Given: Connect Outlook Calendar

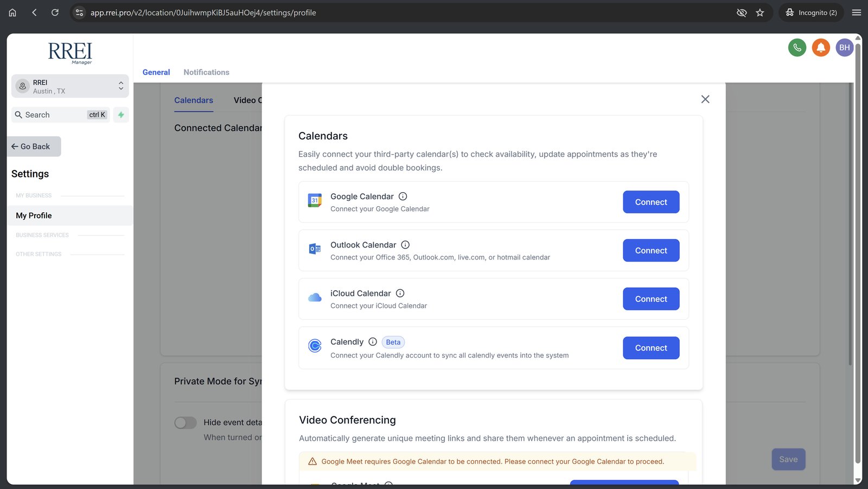Looking at the screenshot, I should click(651, 251).
